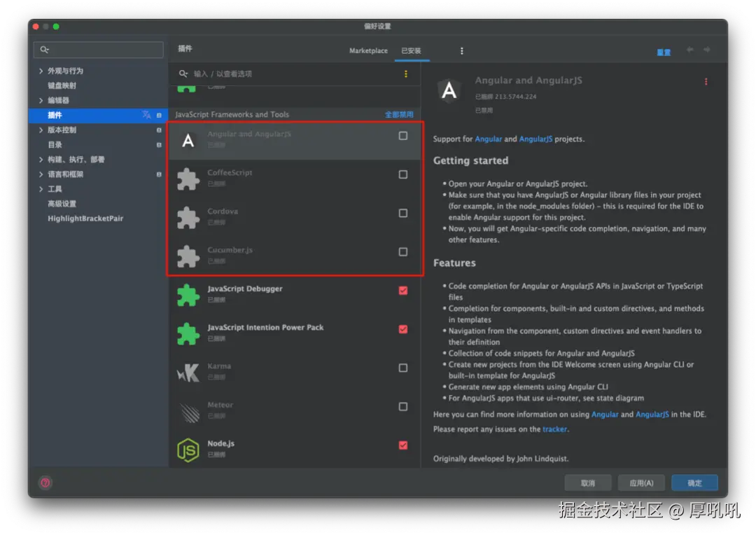Enable the CoffeeScript plugin checkbox

pyautogui.click(x=403, y=174)
